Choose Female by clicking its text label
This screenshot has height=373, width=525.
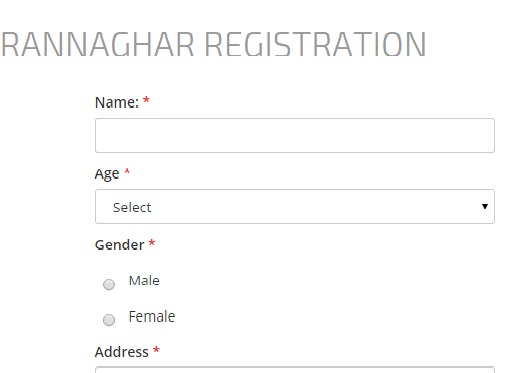(x=152, y=316)
